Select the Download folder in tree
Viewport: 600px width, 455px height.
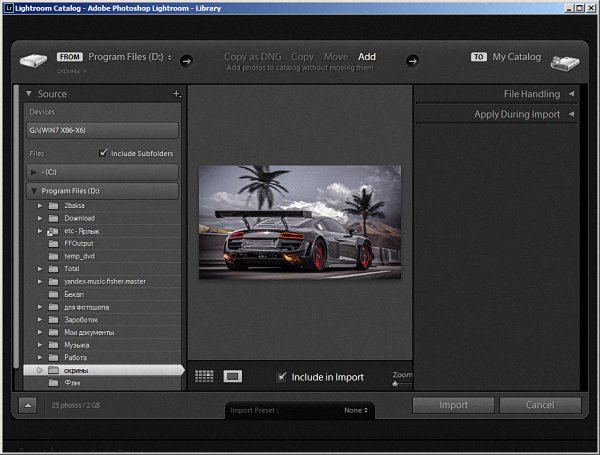click(79, 218)
